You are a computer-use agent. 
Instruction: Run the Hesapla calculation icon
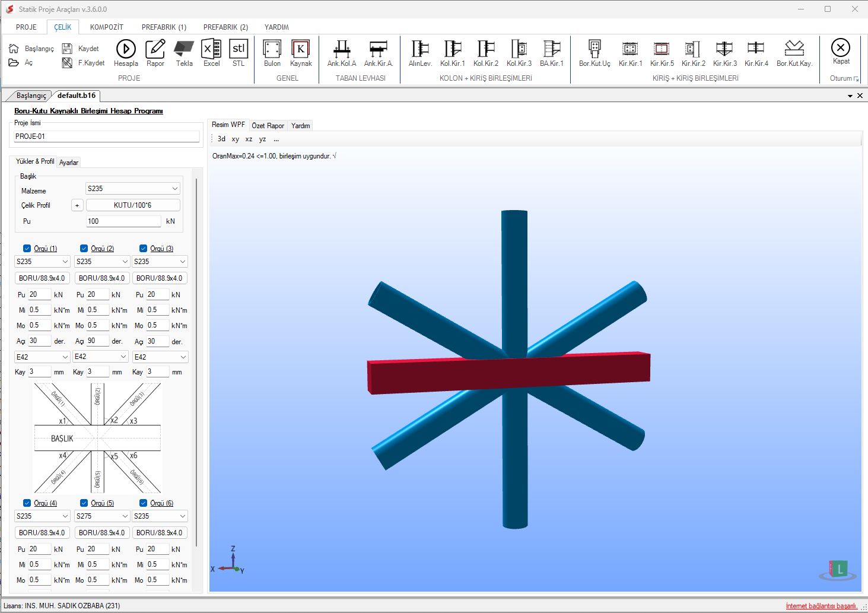tap(126, 53)
